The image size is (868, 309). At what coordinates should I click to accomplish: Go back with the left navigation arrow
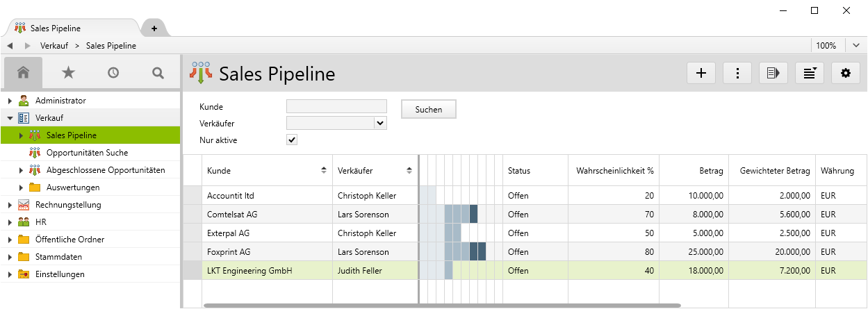click(10, 46)
